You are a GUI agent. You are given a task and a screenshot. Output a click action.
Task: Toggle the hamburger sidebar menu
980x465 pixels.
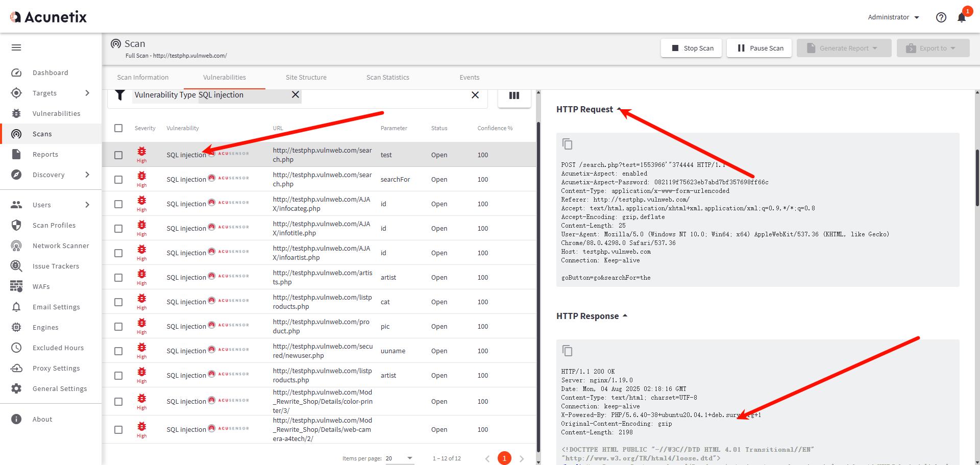coord(16,47)
